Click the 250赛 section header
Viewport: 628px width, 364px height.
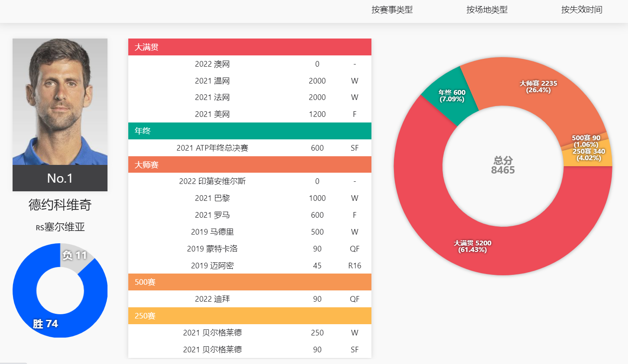point(250,316)
